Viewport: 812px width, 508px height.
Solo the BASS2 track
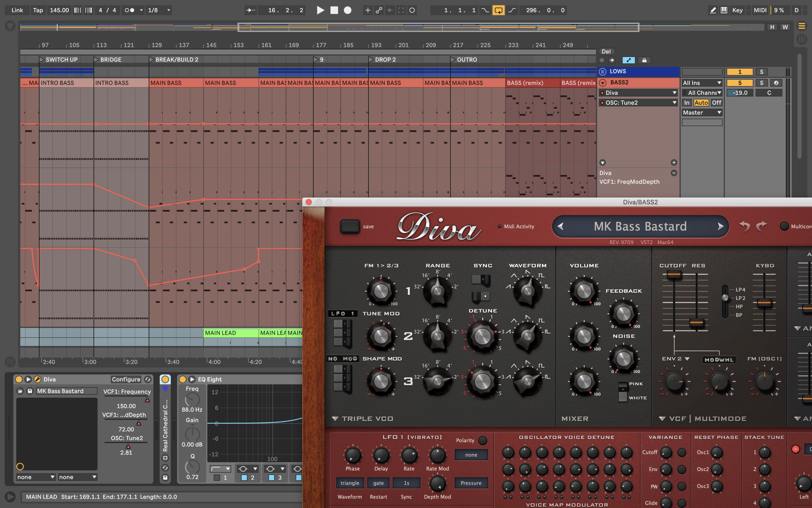(761, 83)
